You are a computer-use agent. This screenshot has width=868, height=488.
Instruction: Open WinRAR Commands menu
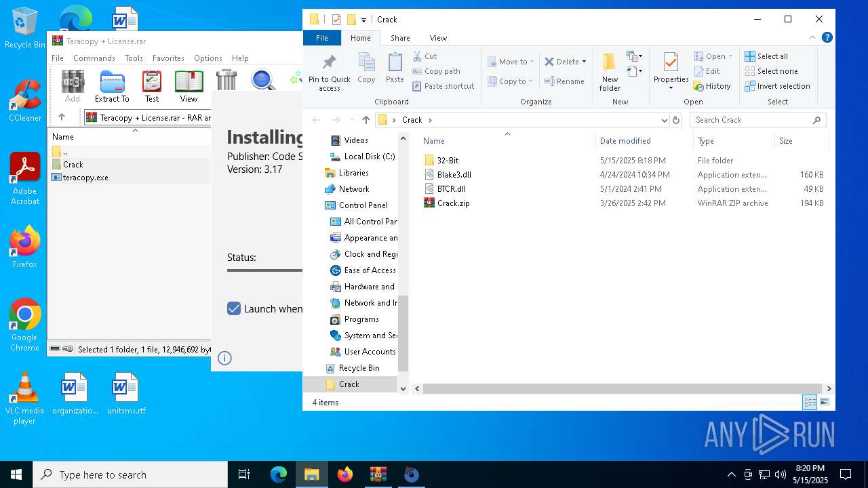tap(94, 58)
